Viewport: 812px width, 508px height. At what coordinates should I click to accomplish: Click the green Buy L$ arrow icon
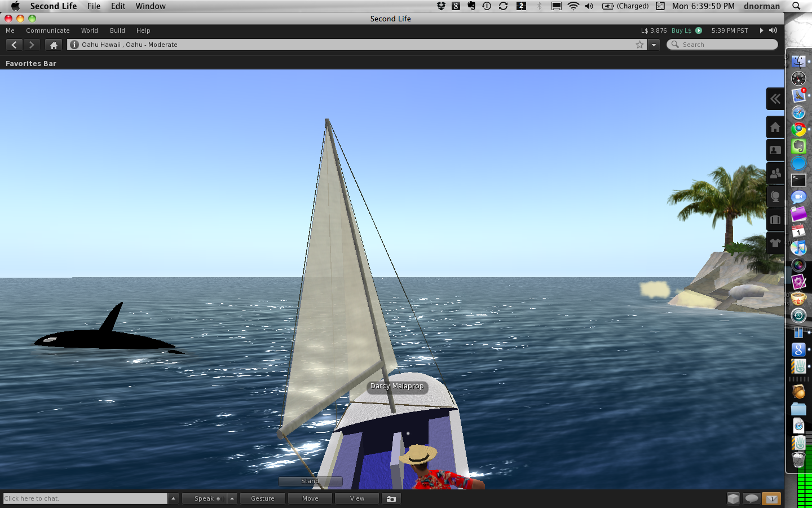coord(699,30)
